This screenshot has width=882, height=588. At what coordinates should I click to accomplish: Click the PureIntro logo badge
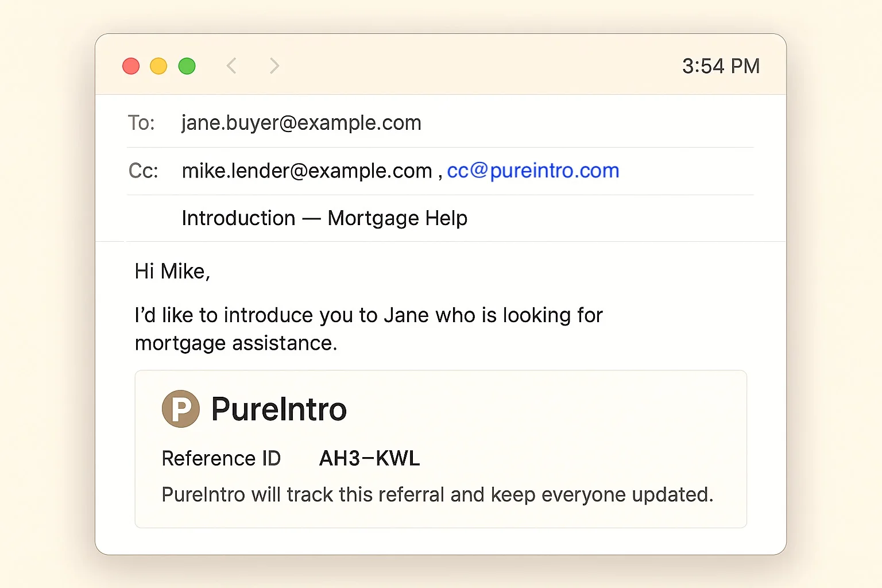pyautogui.click(x=181, y=409)
